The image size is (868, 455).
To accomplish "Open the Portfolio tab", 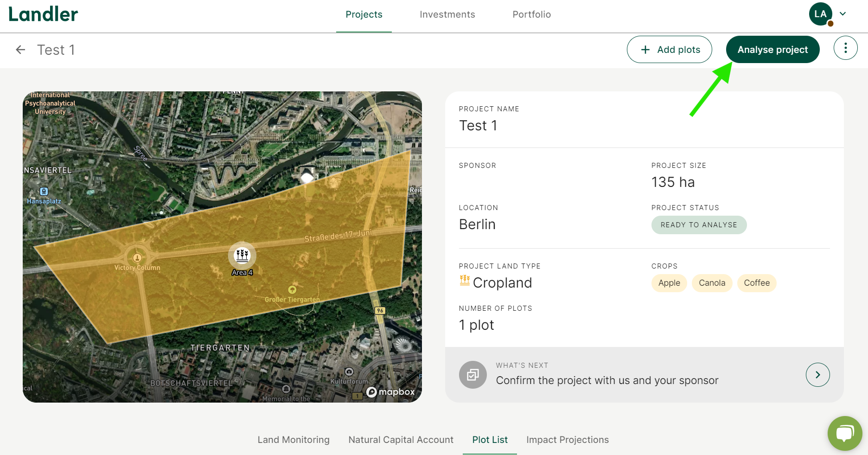I will tap(531, 14).
